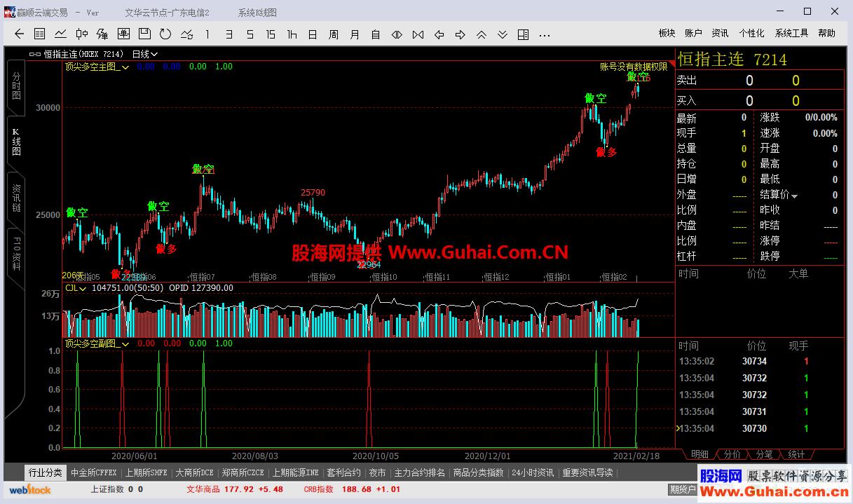The height and width of the screenshot is (504, 853).
Task: Select the crosshair cursor tool icon
Action: pyautogui.click(x=81, y=34)
